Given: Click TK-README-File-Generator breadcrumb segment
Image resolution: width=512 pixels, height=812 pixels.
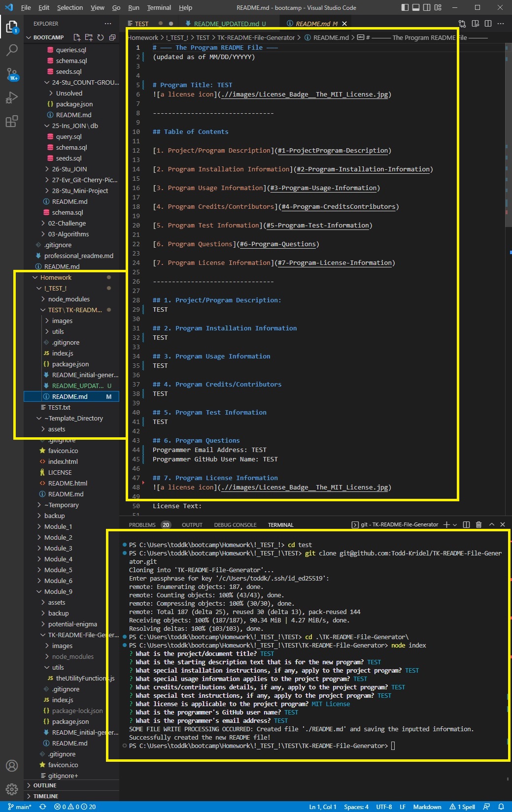Looking at the screenshot, I should (x=256, y=37).
